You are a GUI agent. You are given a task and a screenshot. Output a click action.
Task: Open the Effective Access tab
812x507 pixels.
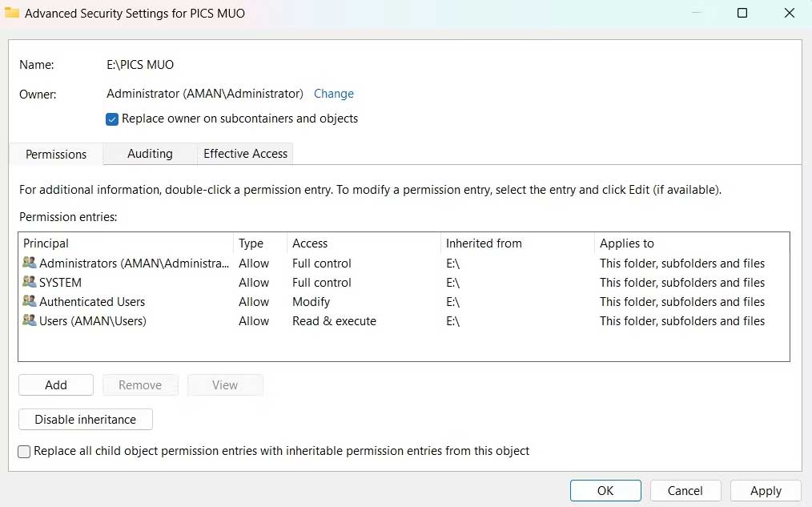244,154
